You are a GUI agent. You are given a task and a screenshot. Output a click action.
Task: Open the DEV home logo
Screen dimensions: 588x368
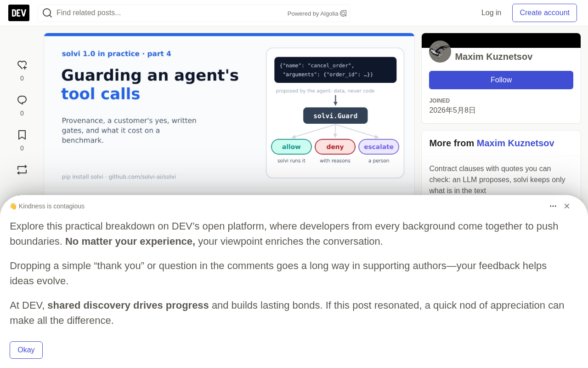19,13
